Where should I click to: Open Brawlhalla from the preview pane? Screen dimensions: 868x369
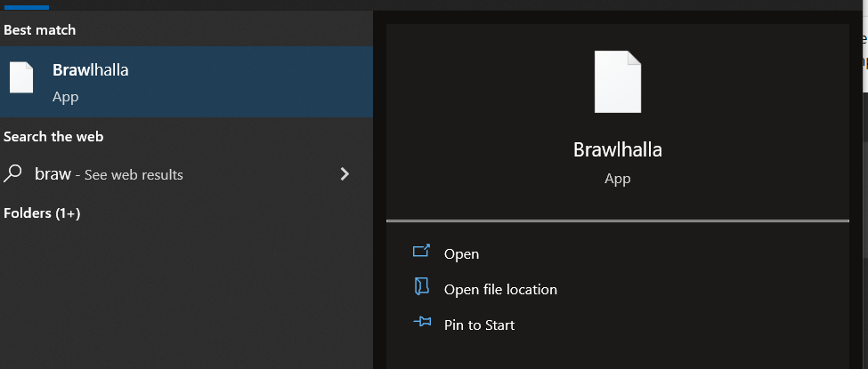pos(462,254)
